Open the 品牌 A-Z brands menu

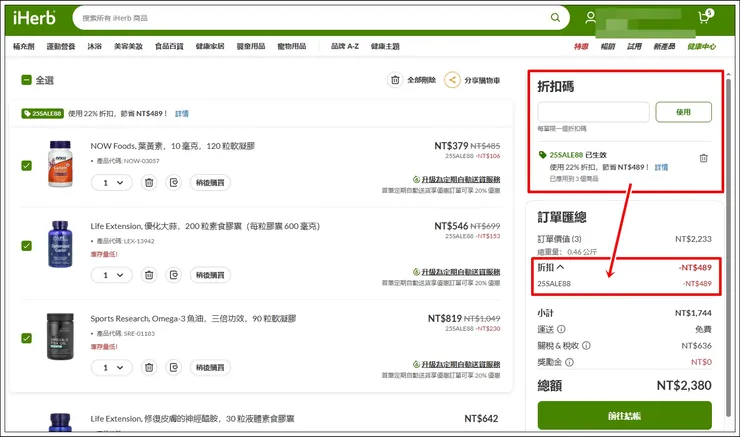click(x=345, y=46)
